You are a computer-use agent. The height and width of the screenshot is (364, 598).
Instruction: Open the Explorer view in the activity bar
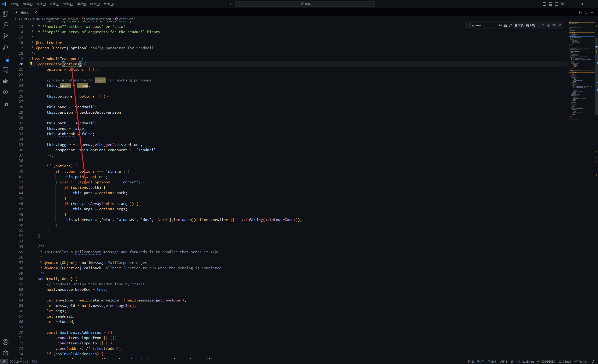click(6, 14)
